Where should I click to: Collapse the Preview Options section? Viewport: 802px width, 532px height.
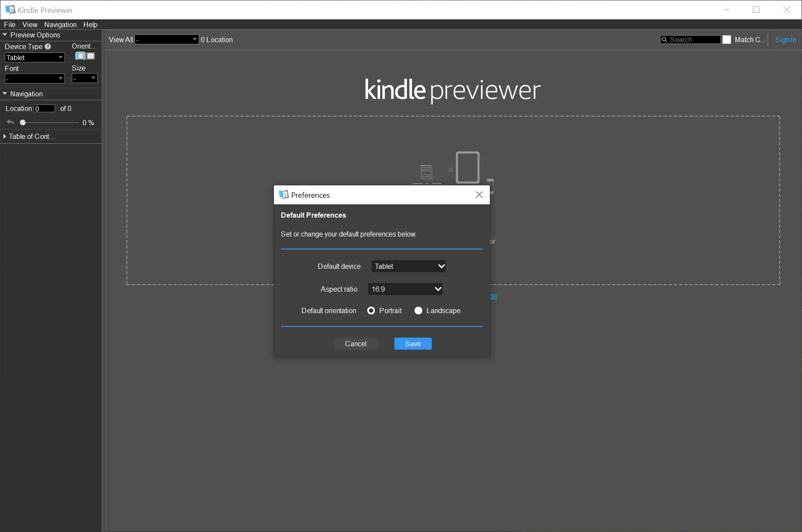click(5, 35)
